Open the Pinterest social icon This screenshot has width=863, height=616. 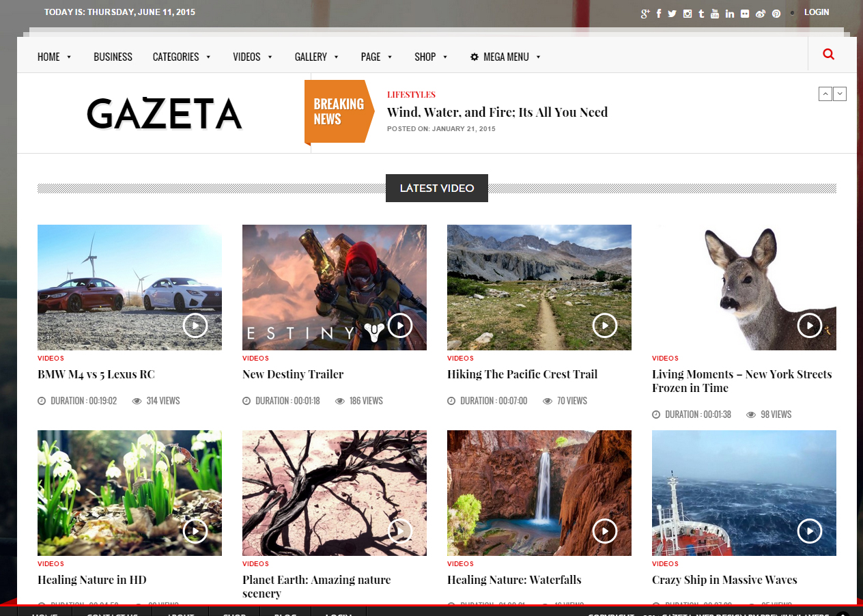[776, 13]
